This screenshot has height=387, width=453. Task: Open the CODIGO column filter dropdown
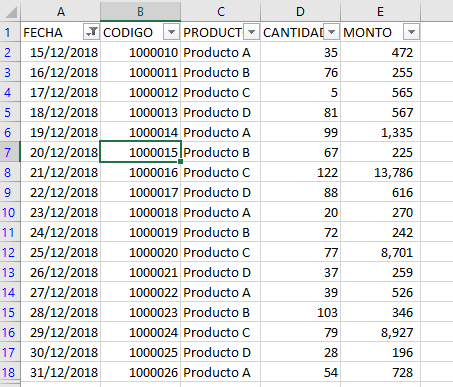click(x=171, y=32)
